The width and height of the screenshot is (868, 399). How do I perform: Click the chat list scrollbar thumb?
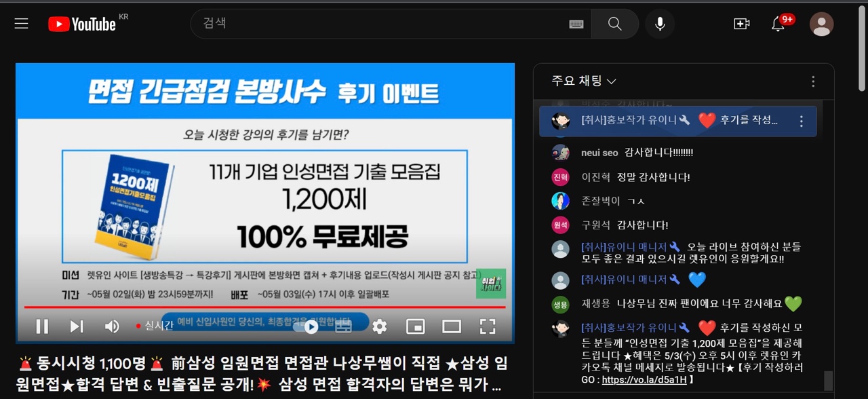tap(828, 381)
